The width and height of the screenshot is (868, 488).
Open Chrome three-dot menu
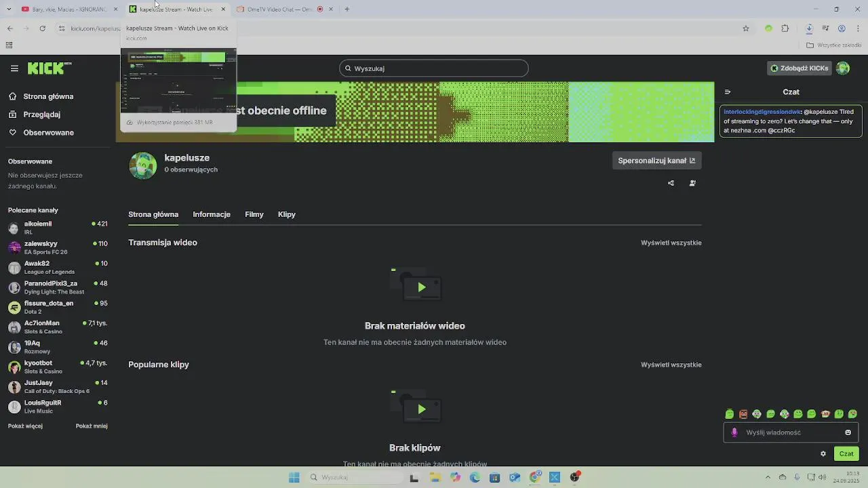point(858,28)
